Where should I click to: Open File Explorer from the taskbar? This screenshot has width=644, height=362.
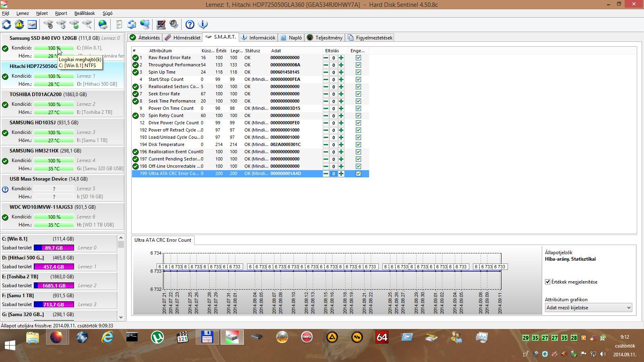pyautogui.click(x=33, y=337)
